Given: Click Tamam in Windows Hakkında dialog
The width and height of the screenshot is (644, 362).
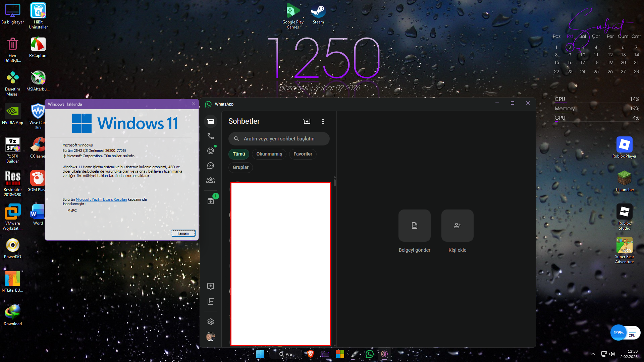Looking at the screenshot, I should tap(183, 233).
